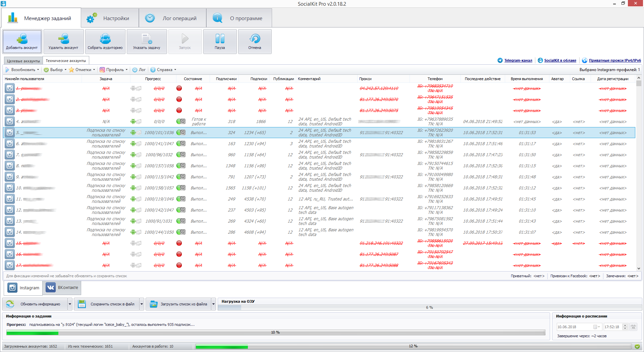Click the time field showing 17:52:18
The image size is (644, 352).
click(612, 327)
